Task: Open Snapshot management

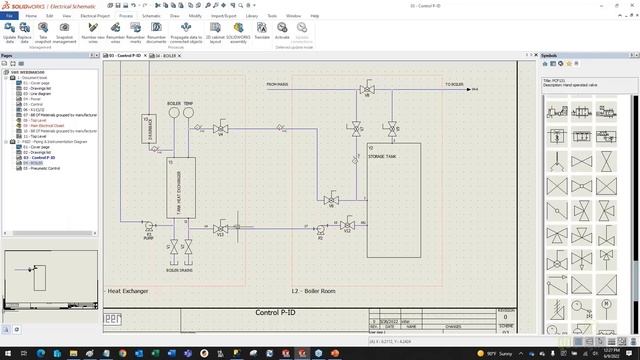Action: (x=64, y=32)
